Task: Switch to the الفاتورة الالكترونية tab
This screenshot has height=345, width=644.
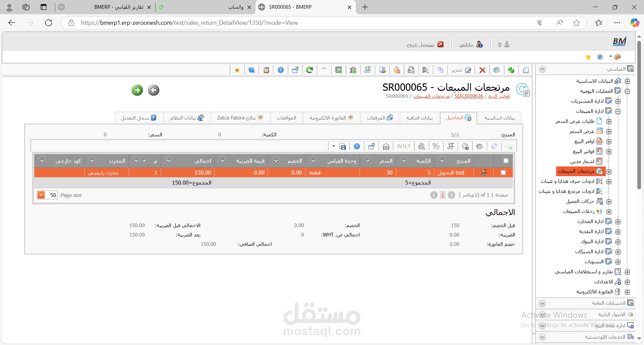Action: [x=331, y=118]
